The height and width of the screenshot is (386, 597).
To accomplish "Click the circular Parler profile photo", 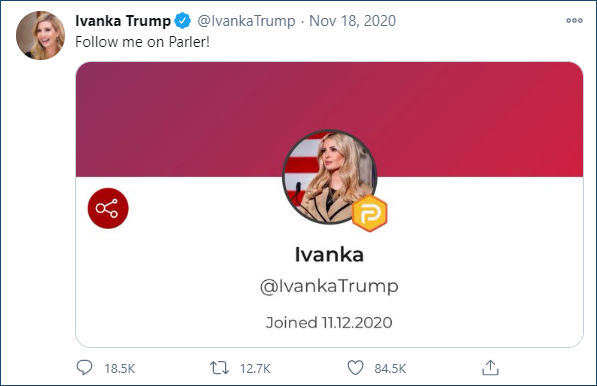I will (329, 177).
